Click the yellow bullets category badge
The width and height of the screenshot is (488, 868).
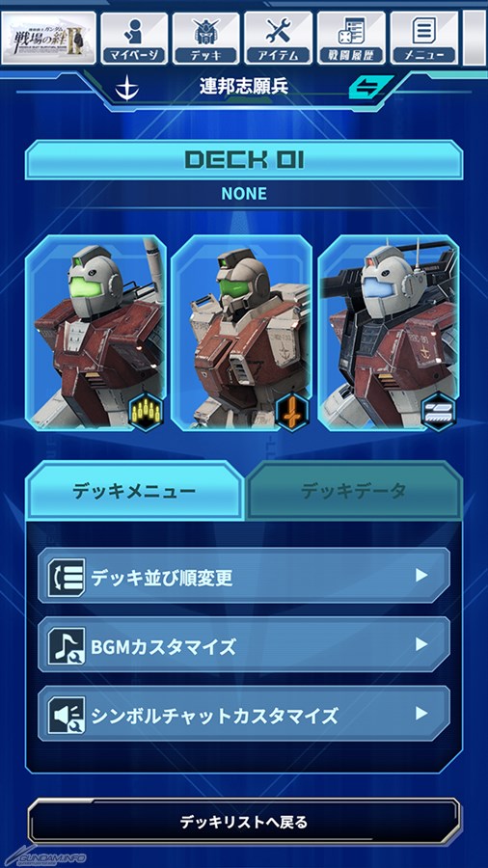point(146,412)
